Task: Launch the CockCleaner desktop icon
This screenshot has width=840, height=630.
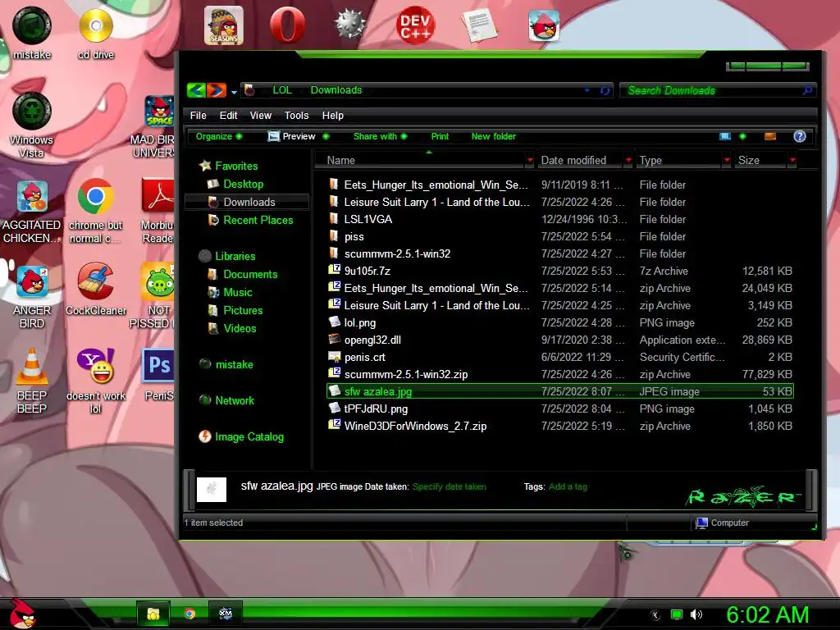Action: (96, 290)
